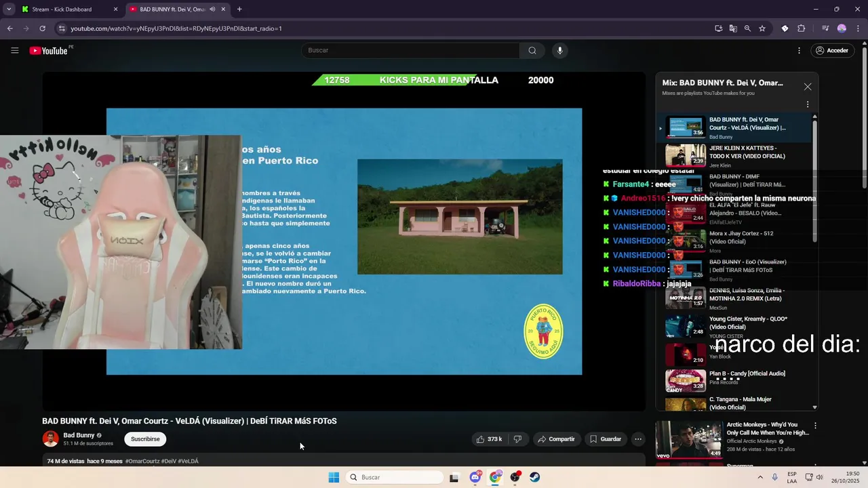Switch to Stream - Kick Dashboard tab

69,9
